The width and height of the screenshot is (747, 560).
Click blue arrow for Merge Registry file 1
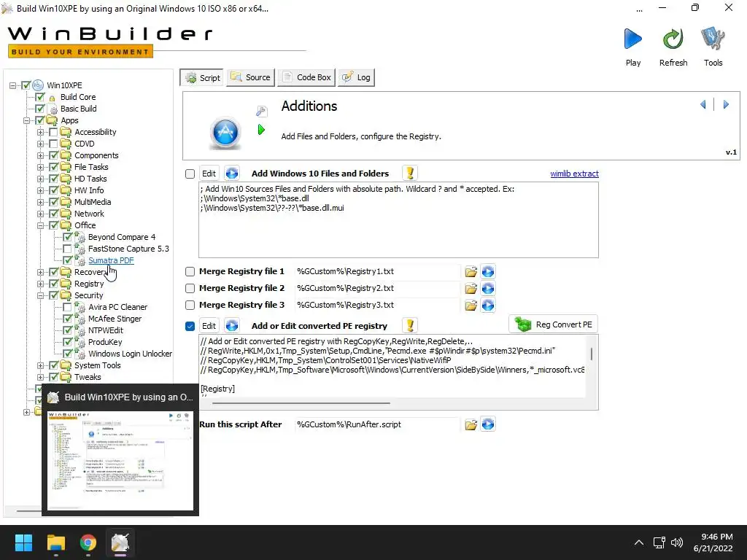[488, 271]
